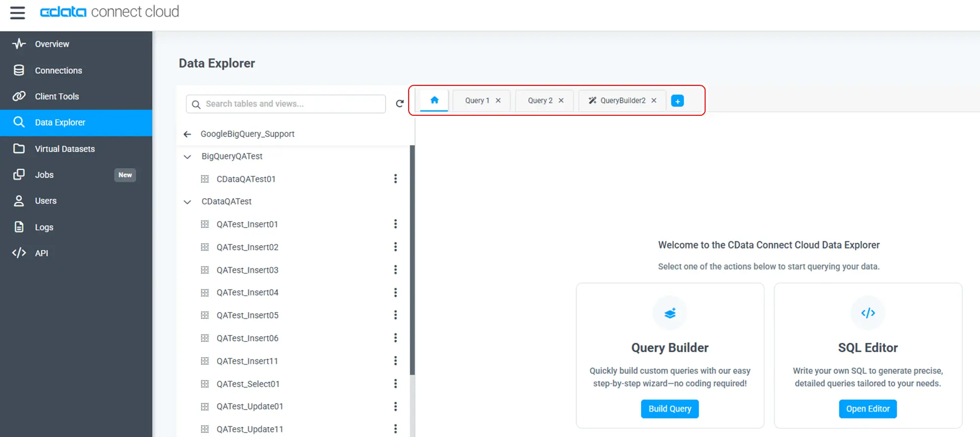This screenshot has width=980, height=437.
Task: Select the CDataQATest01 table
Action: click(246, 179)
